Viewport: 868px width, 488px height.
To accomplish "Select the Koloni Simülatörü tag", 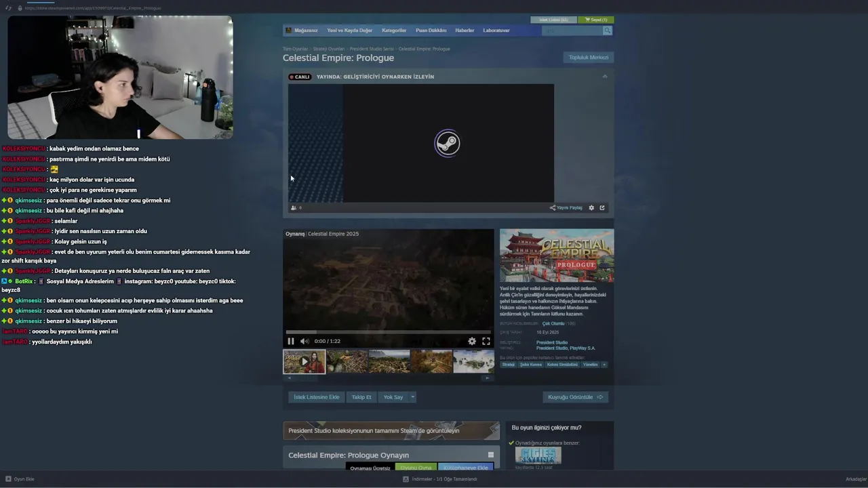I will click(x=562, y=365).
